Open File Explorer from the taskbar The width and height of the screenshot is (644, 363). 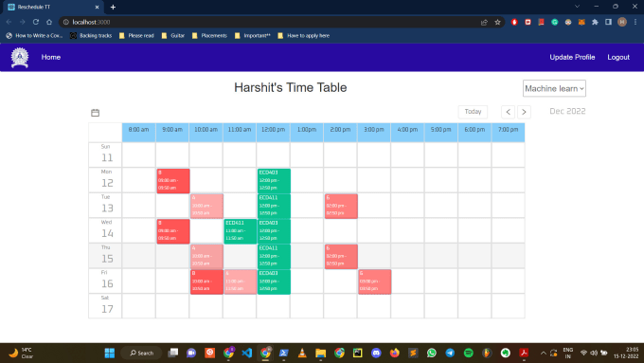click(320, 353)
